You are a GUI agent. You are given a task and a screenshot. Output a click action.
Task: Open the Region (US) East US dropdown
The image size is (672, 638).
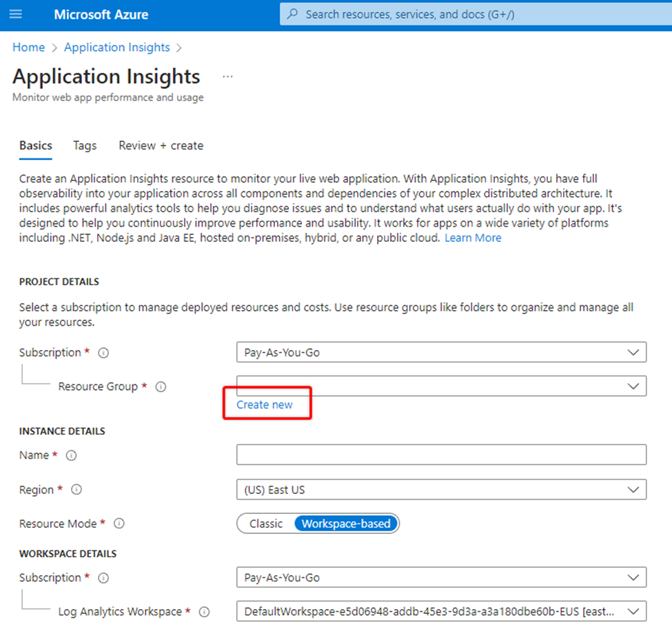(441, 489)
